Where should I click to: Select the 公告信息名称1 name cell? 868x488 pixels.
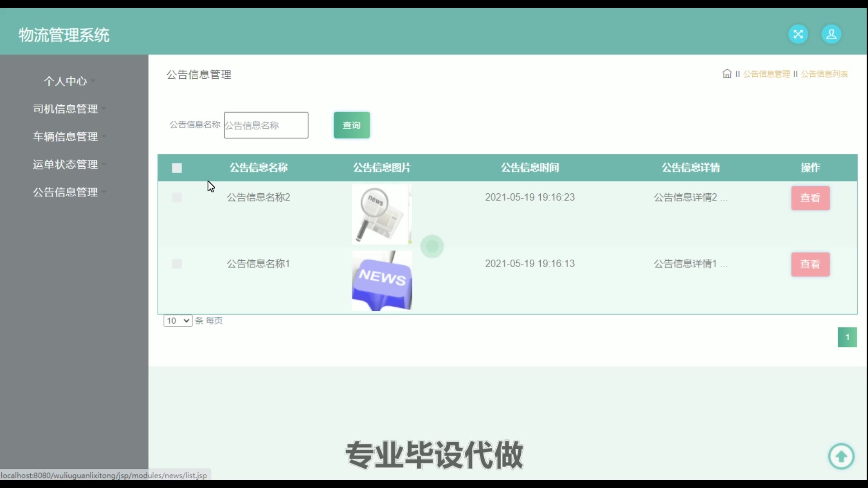[x=258, y=264]
